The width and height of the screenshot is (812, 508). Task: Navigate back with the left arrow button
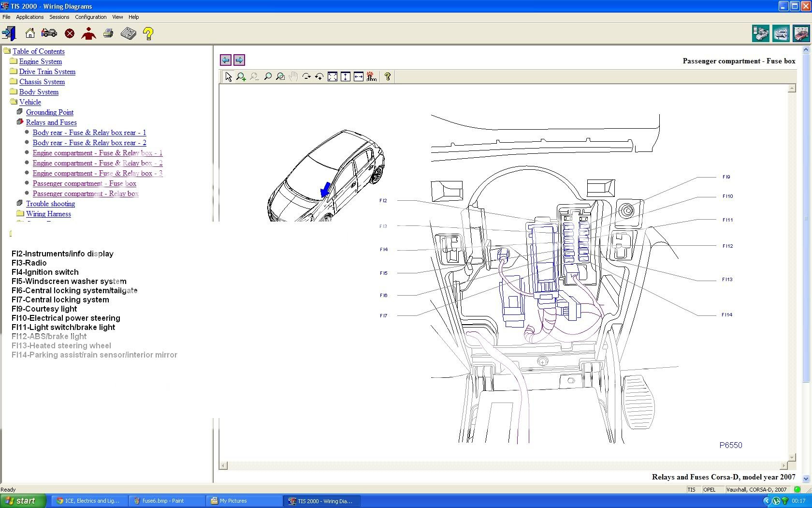[226, 60]
